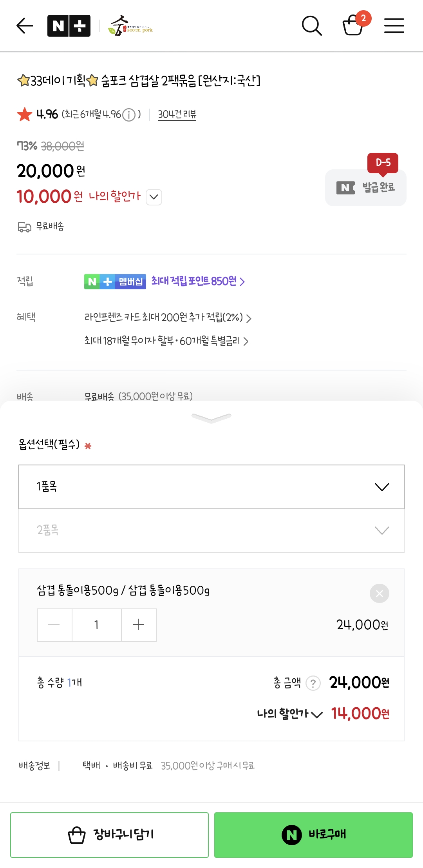Tap the 바로구매 button
423x868 pixels.
313,835
